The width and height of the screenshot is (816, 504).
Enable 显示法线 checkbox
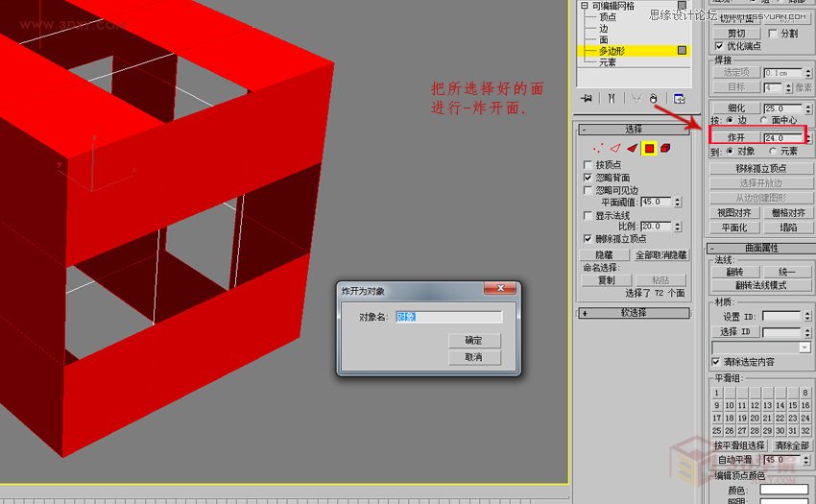tap(588, 215)
